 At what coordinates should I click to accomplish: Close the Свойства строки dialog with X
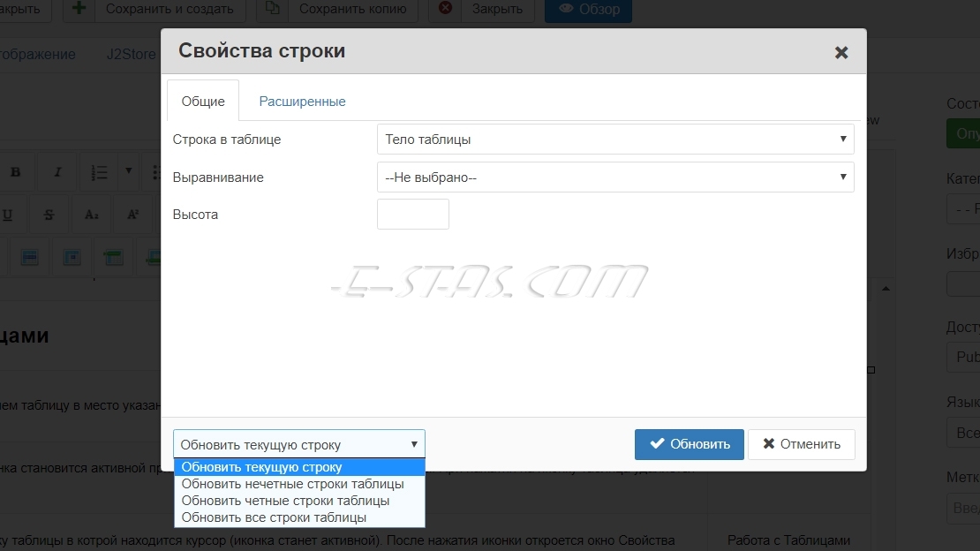tap(841, 52)
